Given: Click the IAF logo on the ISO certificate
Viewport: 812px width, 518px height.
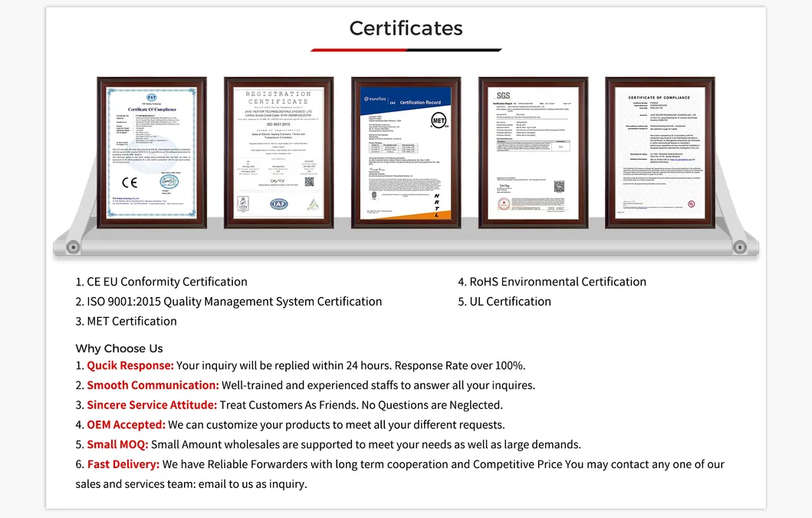Looking at the screenshot, I should point(278,204).
